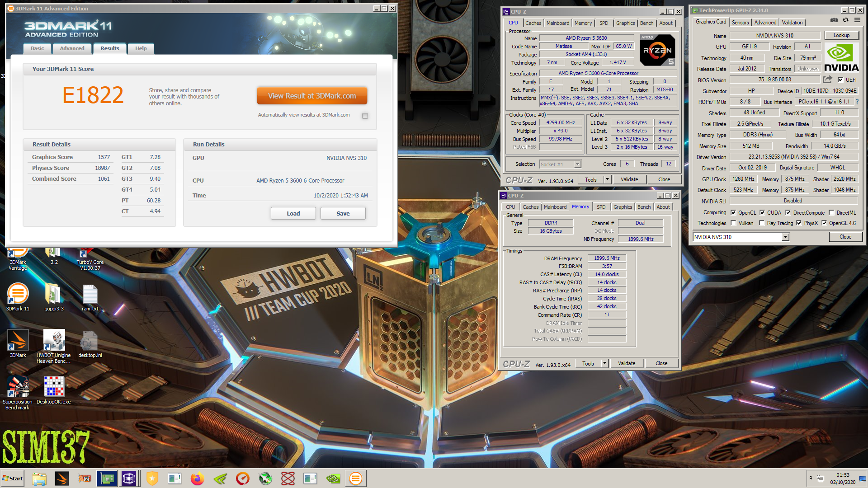The image size is (868, 488).
Task: Toggle the Vulkan checkbox
Action: pyautogui.click(x=733, y=223)
